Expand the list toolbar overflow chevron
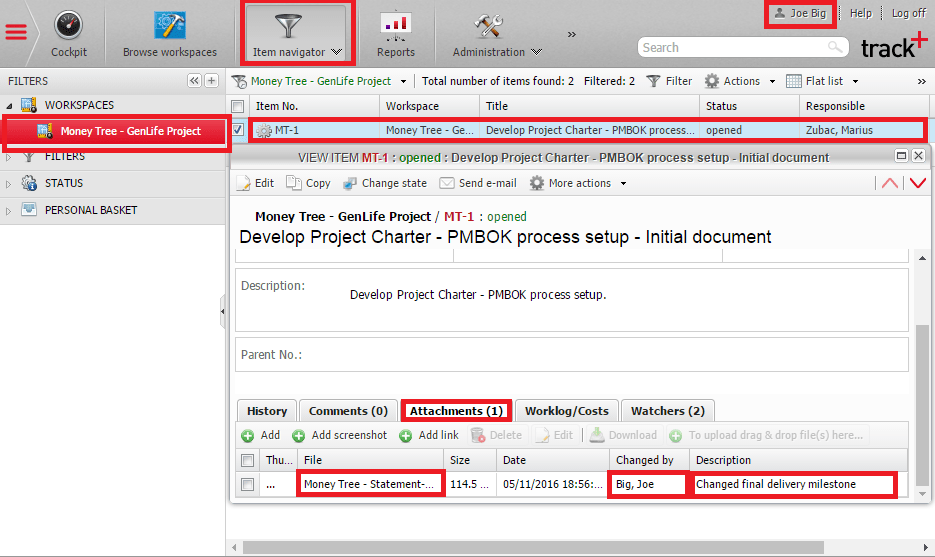This screenshot has height=557, width=935. pos(922,81)
